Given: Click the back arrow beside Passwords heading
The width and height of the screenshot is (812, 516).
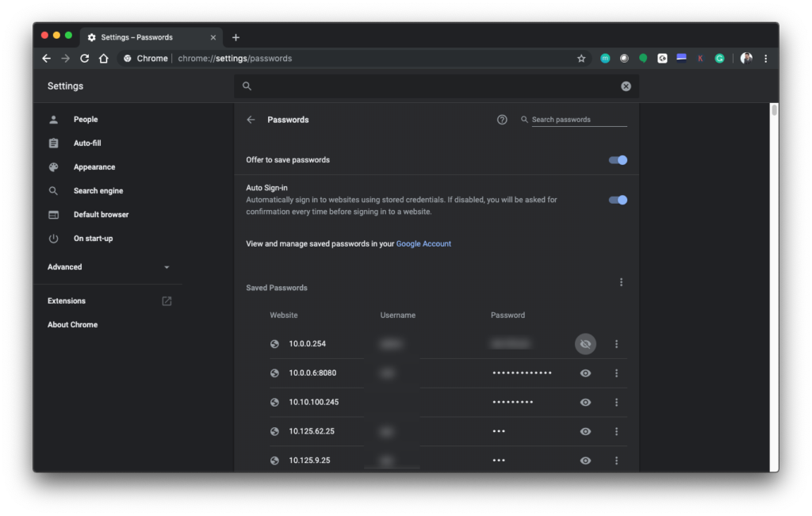Looking at the screenshot, I should 251,120.
